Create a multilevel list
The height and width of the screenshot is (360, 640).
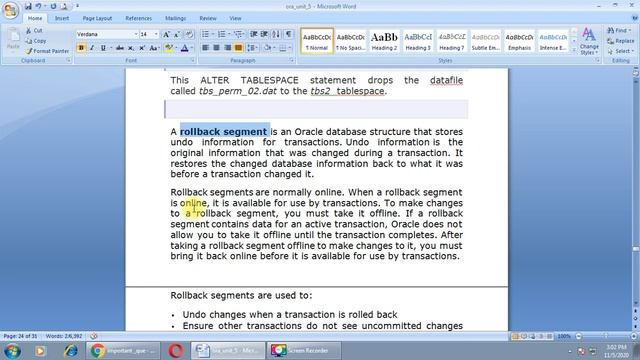pos(238,34)
